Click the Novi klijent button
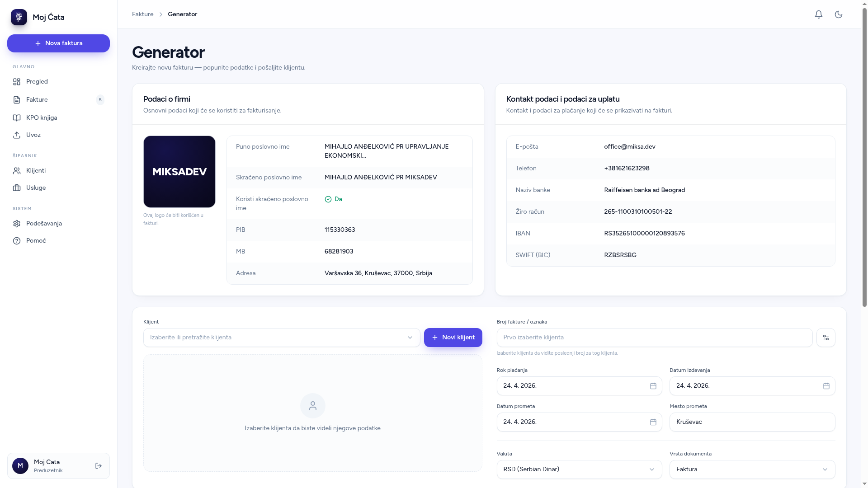This screenshot has height=488, width=868. coord(453,338)
